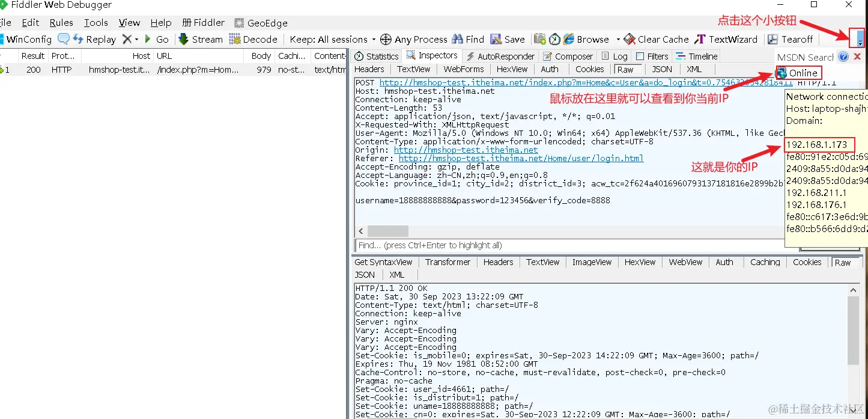Screen dimensions: 868x419
Task: Open the Rules menu
Action: pyautogui.click(x=61, y=23)
